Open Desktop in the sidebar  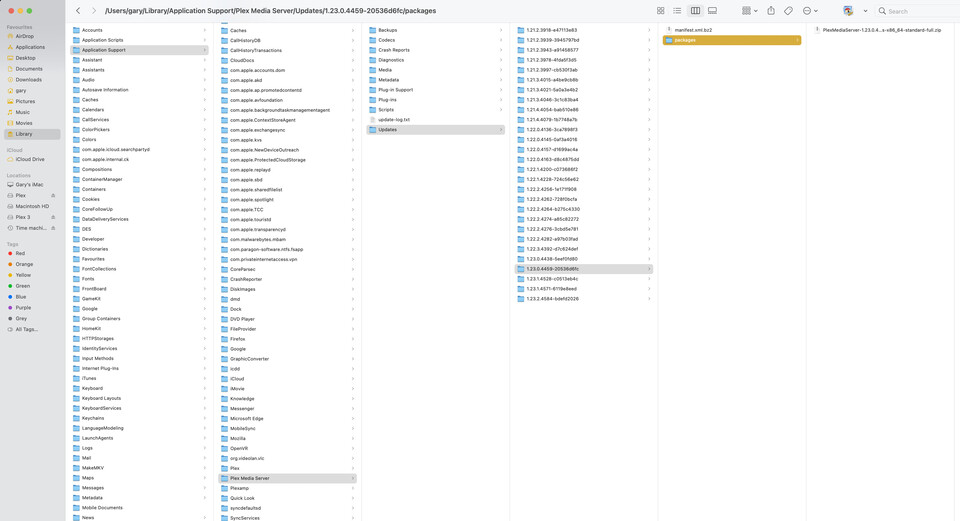point(25,58)
